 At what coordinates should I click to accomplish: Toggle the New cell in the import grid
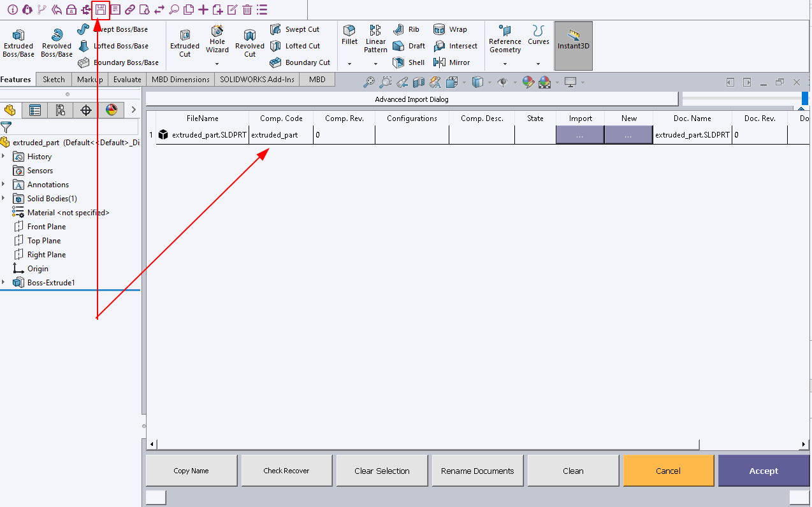coord(628,134)
